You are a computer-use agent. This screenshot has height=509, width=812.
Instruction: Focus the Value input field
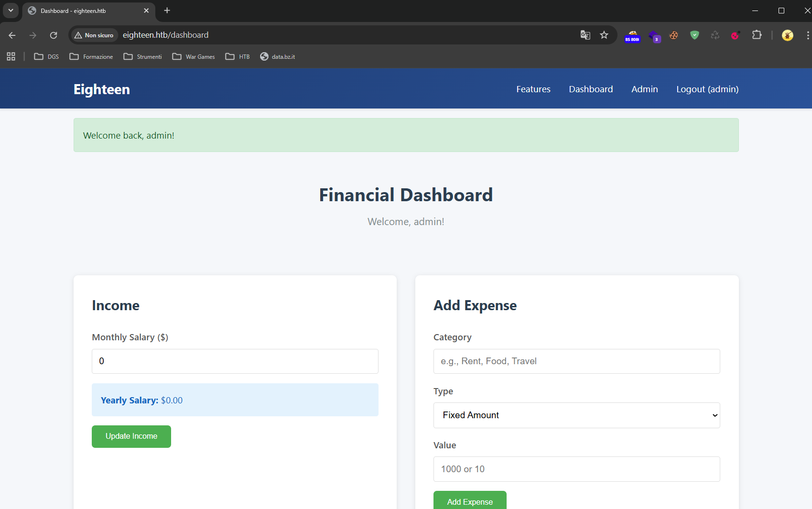pyautogui.click(x=577, y=469)
